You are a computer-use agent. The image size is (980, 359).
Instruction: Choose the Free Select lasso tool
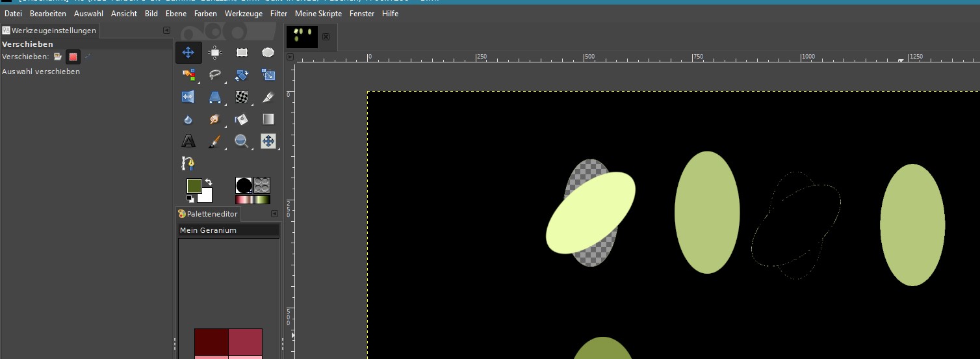pyautogui.click(x=215, y=75)
